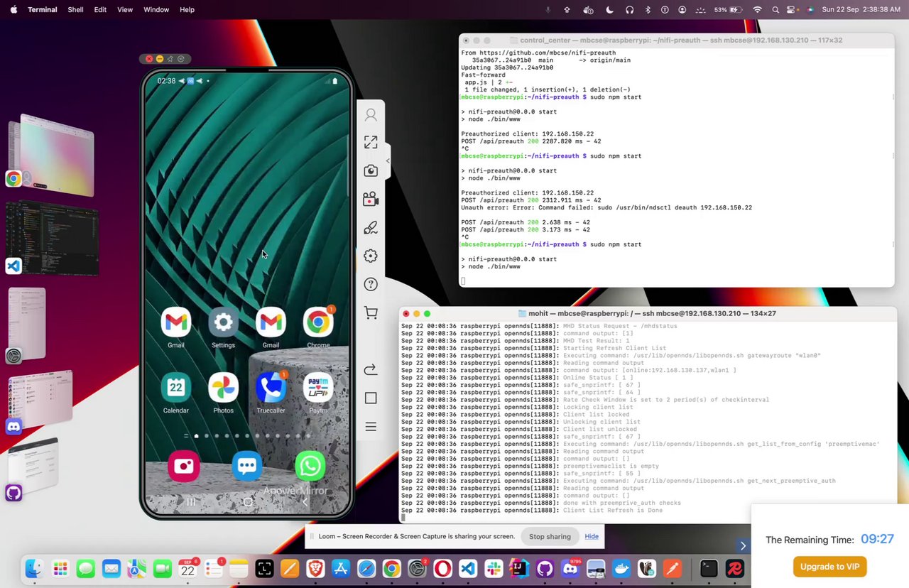
Task: Open the account icon in ApowerMirror toolbar
Action: [371, 114]
